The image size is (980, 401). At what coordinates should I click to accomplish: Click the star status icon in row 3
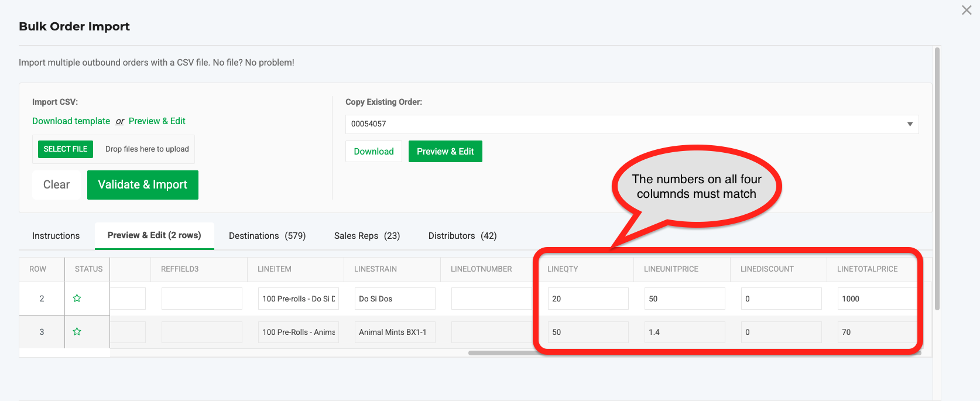click(77, 332)
